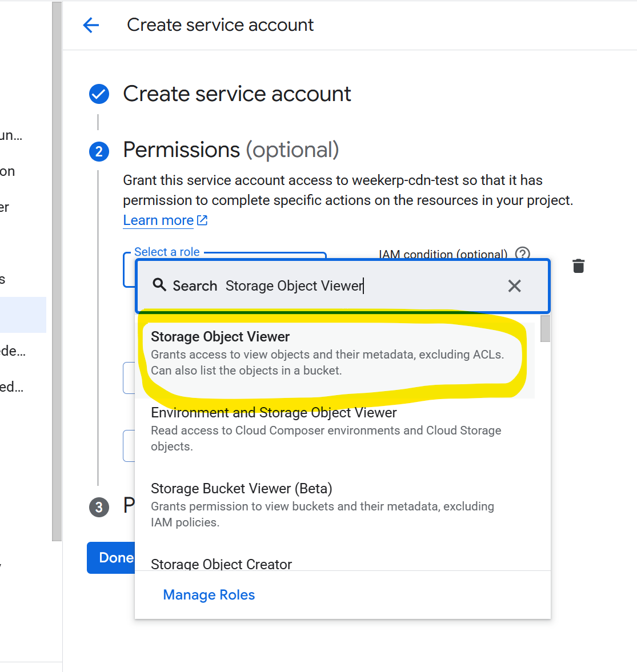Click the role list scrollbar thumb
Viewport: 637px width, 672px height.
(x=545, y=328)
